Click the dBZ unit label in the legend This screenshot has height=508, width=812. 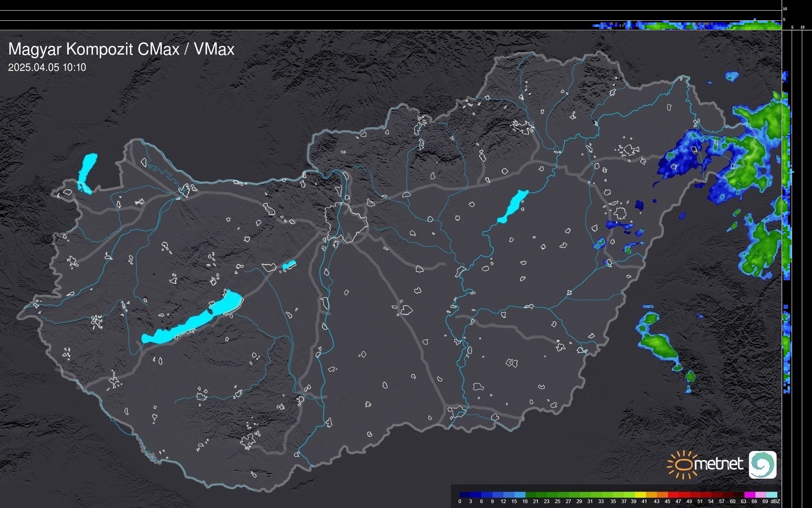[x=775, y=501]
